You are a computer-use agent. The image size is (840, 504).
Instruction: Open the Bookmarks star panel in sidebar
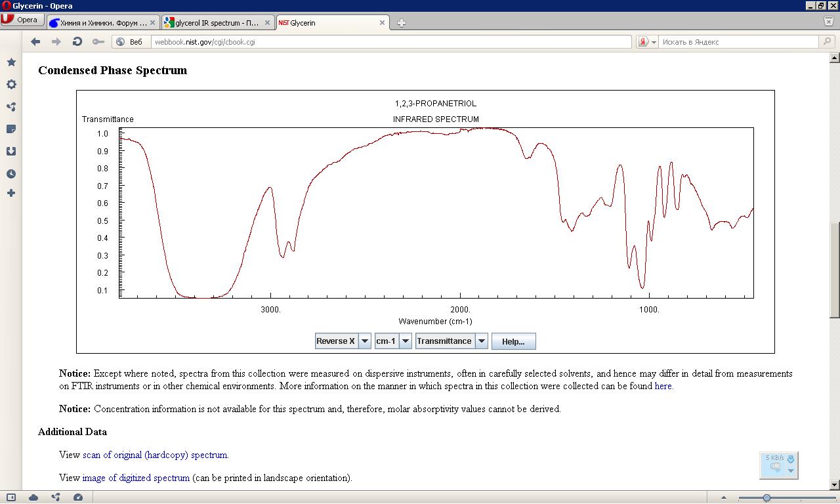click(x=11, y=62)
